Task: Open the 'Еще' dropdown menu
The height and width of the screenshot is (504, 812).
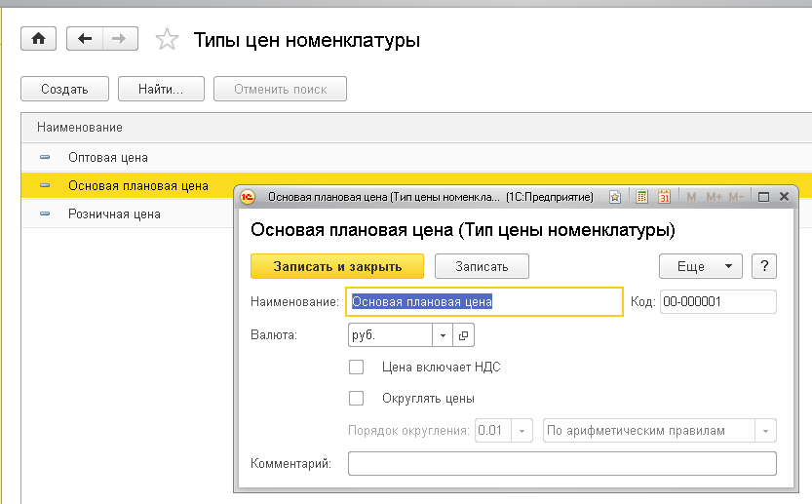Action: pos(700,266)
